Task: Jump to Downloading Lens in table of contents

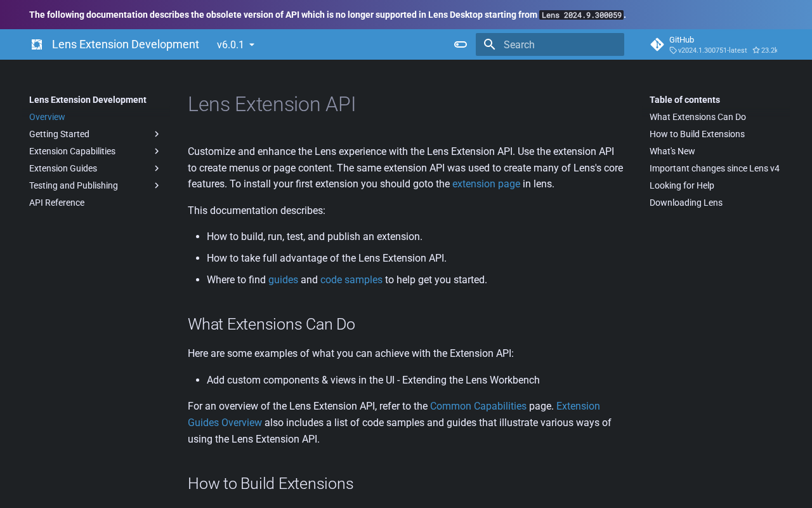Action: pyautogui.click(x=686, y=203)
